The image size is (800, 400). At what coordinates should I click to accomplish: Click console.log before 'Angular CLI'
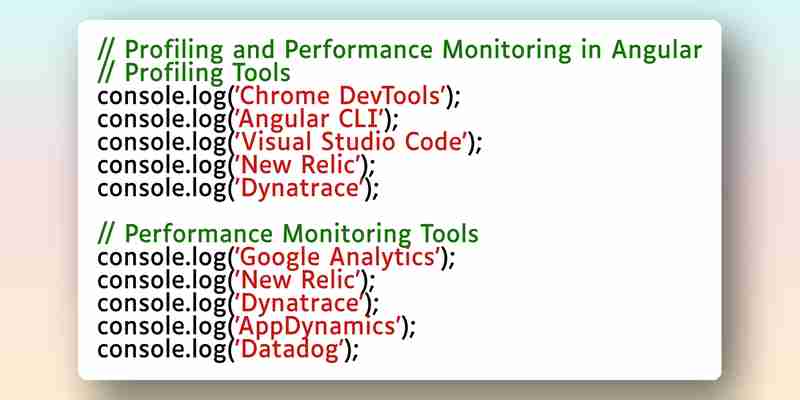[162, 120]
